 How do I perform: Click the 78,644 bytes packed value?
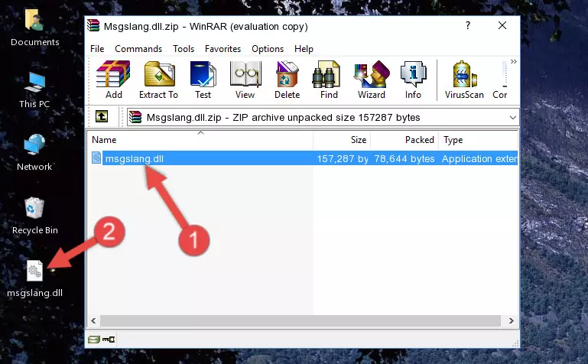404,158
